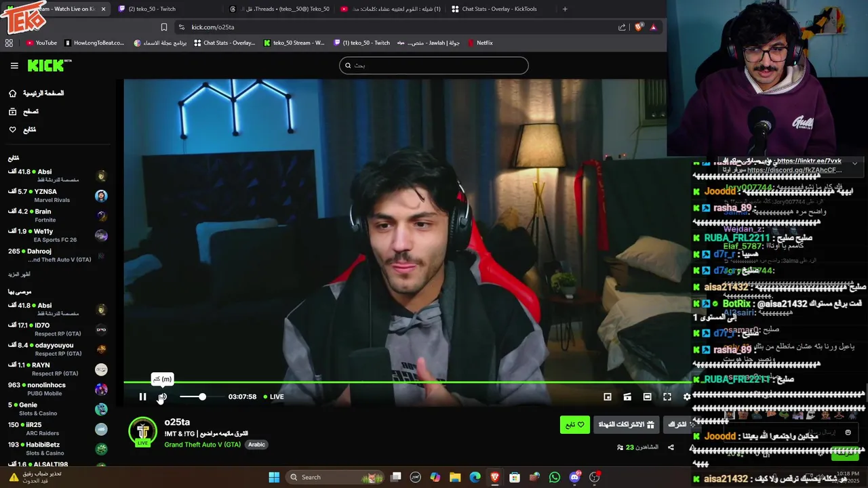
Task: Open Netflix bookmark
Action: (480, 43)
